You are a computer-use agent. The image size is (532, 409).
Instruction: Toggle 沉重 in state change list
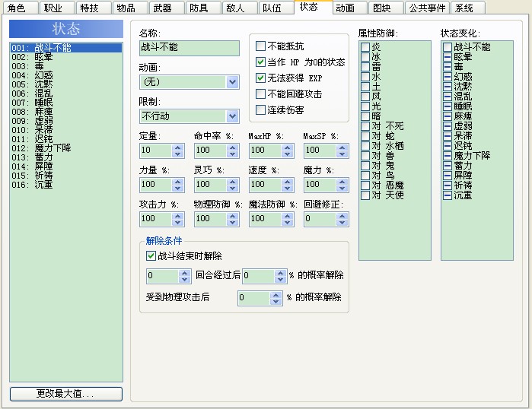pos(448,195)
